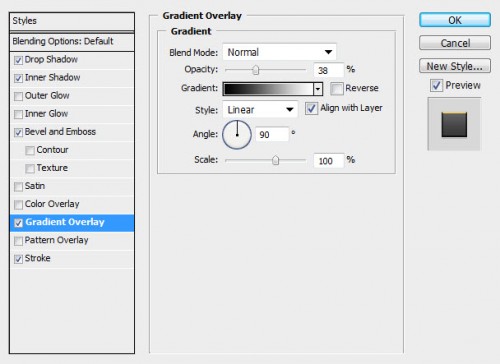Image resolution: width=500 pixels, height=364 pixels.
Task: Click the Angle value field
Action: [272, 134]
